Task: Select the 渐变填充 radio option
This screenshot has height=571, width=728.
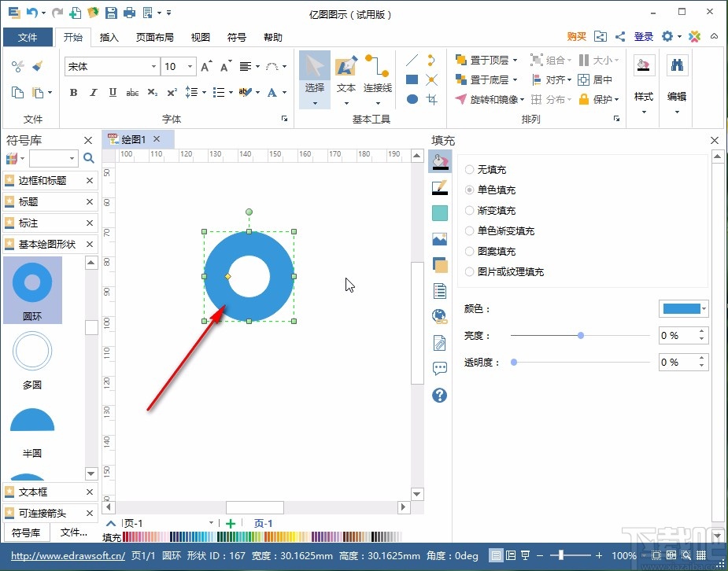Action: [469, 210]
